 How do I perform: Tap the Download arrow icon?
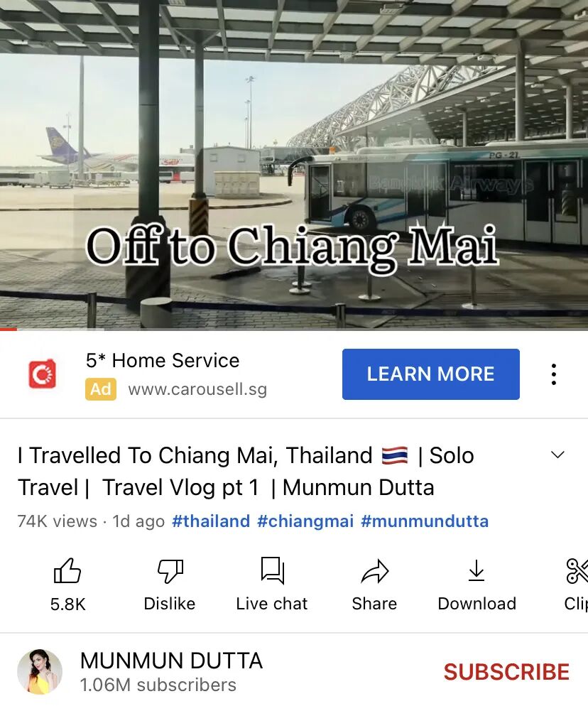477,570
